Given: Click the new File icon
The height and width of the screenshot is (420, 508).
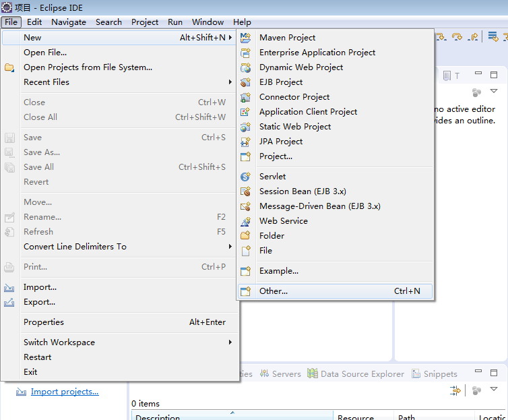Looking at the screenshot, I should pos(245,251).
